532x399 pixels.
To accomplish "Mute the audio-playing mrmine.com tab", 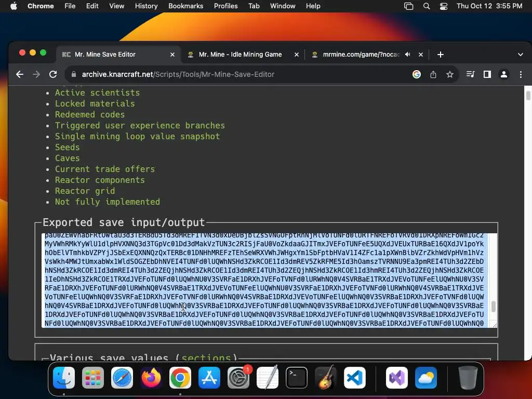I will click(x=408, y=54).
